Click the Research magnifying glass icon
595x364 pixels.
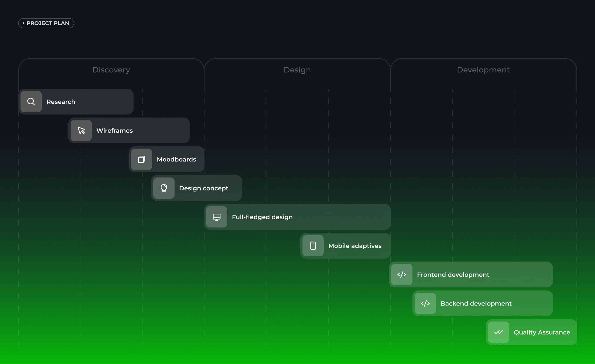pos(31,102)
